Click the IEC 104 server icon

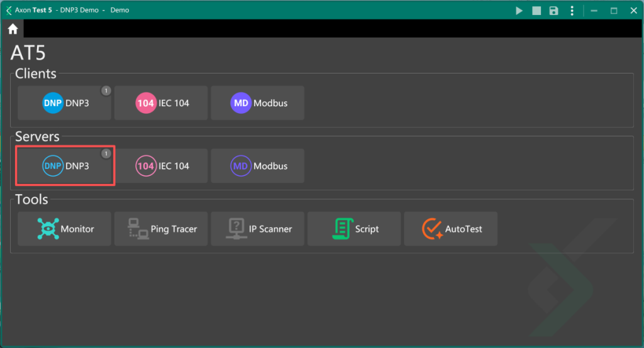[x=146, y=166]
